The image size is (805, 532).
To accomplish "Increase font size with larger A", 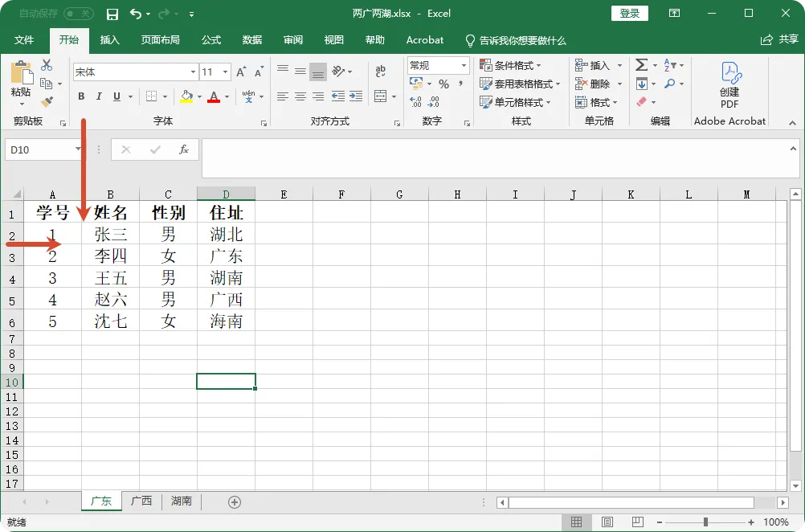I will [x=241, y=72].
